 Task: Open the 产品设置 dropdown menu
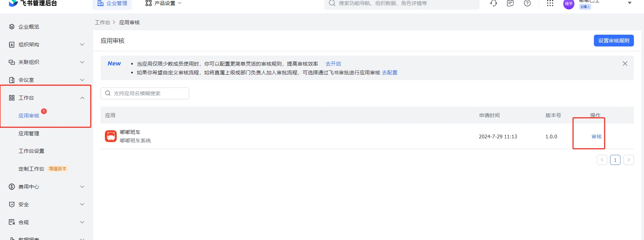[x=163, y=3]
